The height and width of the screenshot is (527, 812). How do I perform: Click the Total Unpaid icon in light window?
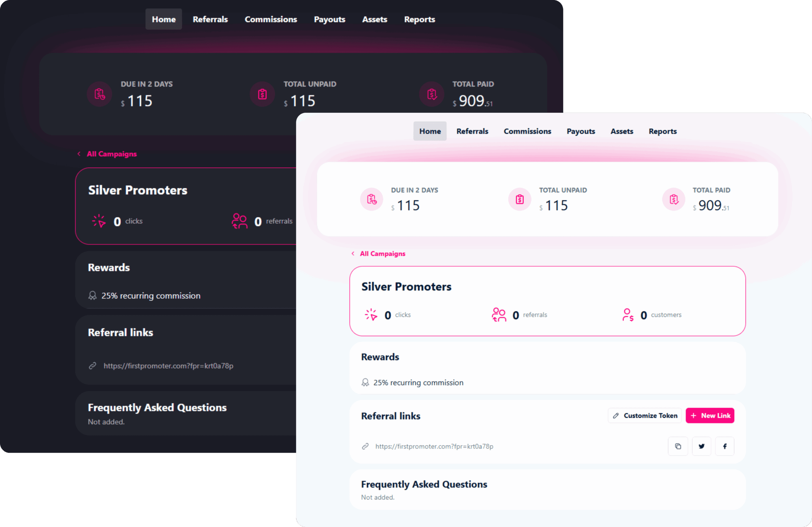point(520,199)
